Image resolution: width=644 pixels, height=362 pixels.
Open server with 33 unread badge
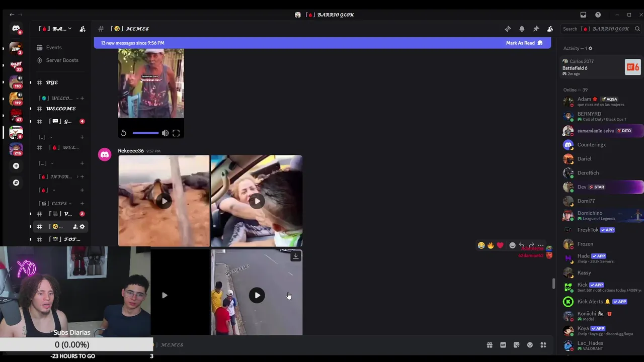point(16,65)
